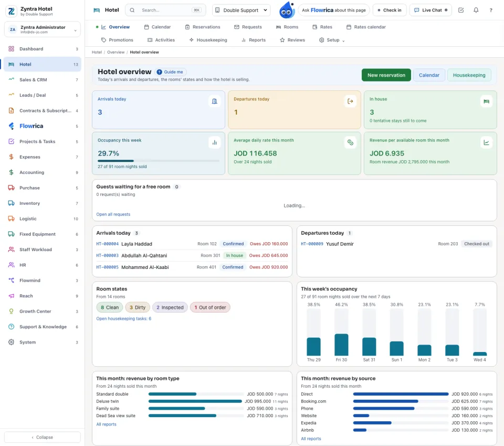Click the Departures today exit icon
The image size is (504, 446).
(350, 101)
